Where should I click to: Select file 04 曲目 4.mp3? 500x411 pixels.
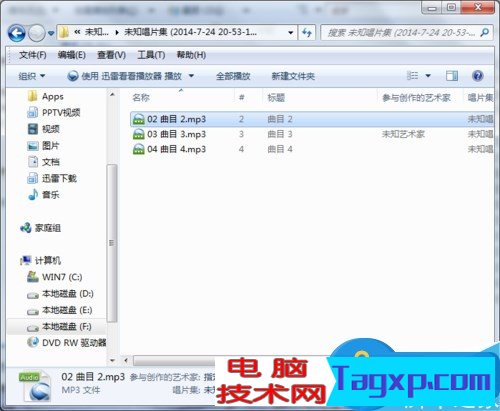click(x=176, y=149)
